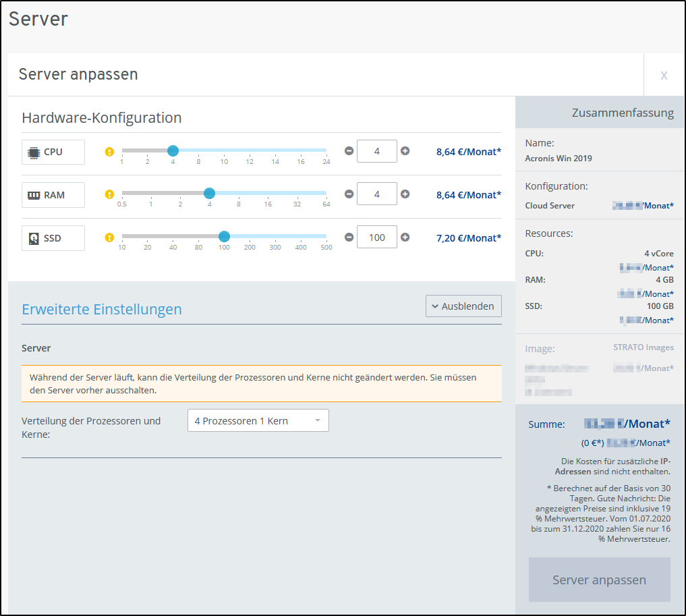The height and width of the screenshot is (616, 686).
Task: Click the 100 GB summary value
Action: point(660,306)
